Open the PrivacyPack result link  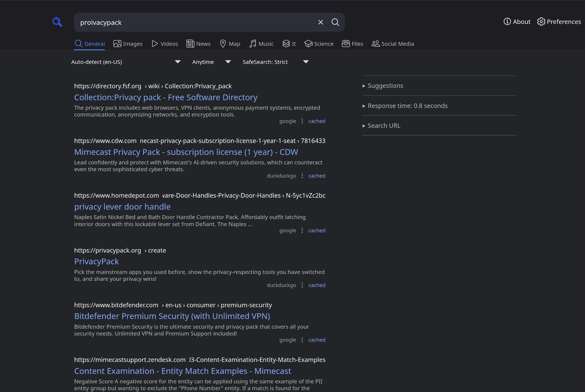pyautogui.click(x=96, y=262)
